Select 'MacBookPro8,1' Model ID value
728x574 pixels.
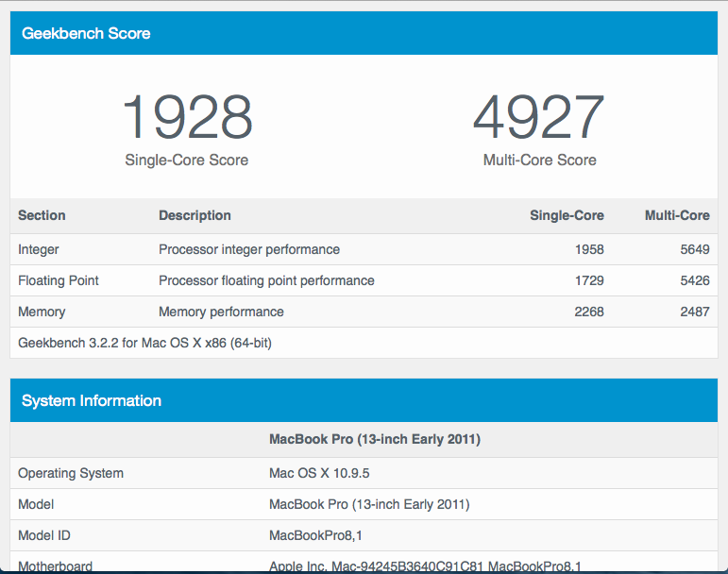(x=315, y=535)
